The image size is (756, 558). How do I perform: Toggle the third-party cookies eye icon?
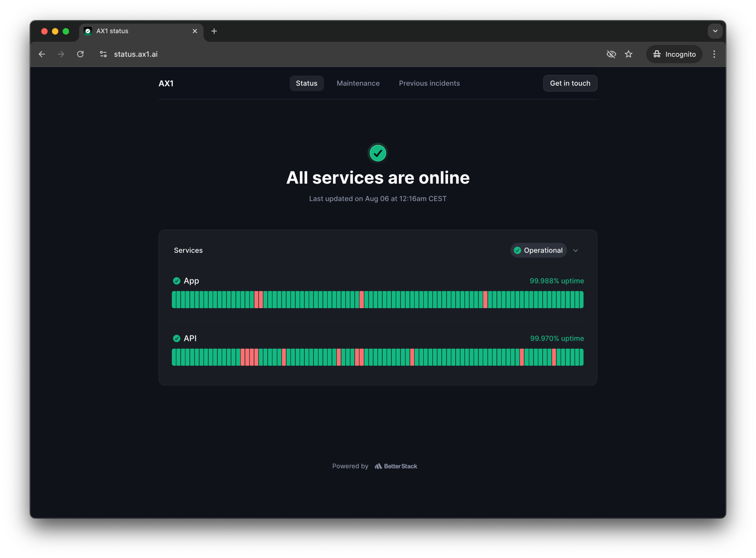pyautogui.click(x=611, y=54)
